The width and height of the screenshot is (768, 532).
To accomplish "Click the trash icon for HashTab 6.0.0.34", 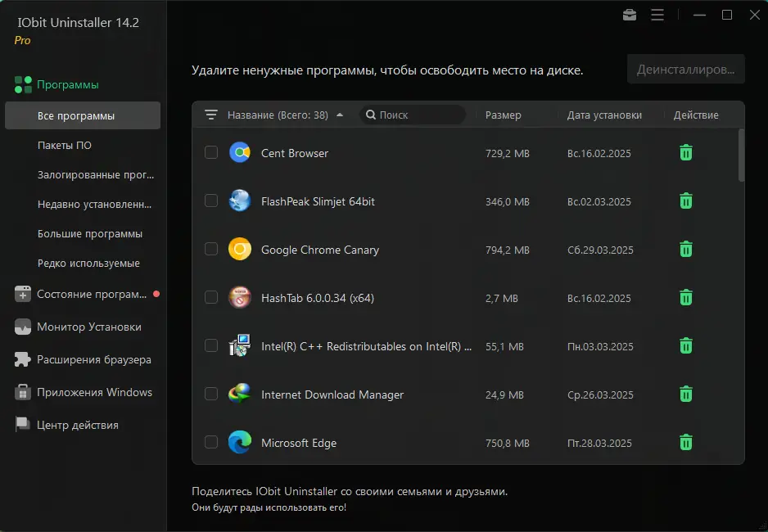I will click(686, 298).
